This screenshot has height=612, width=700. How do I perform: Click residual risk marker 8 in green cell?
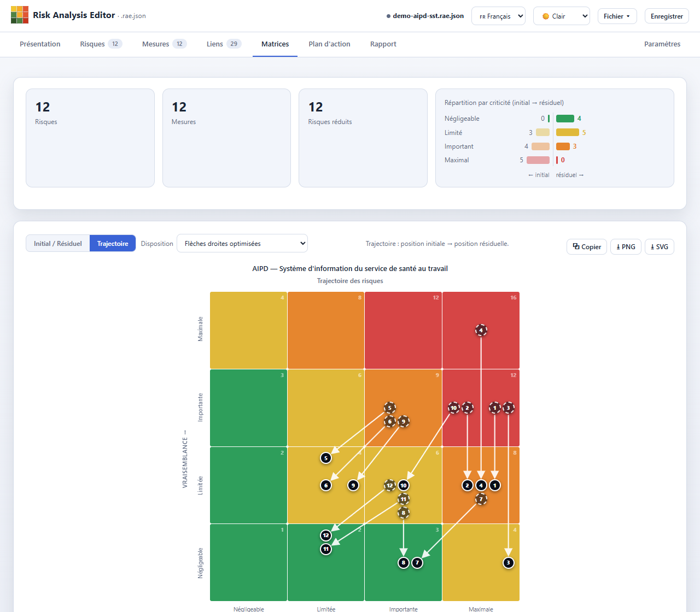coord(404,563)
